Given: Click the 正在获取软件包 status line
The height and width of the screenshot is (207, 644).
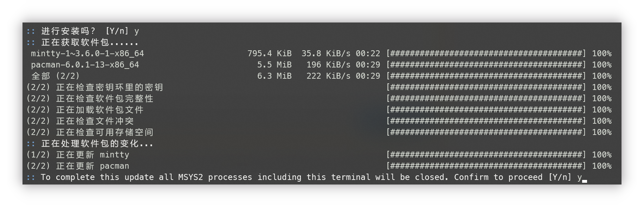Looking at the screenshot, I should pyautogui.click(x=90, y=42).
